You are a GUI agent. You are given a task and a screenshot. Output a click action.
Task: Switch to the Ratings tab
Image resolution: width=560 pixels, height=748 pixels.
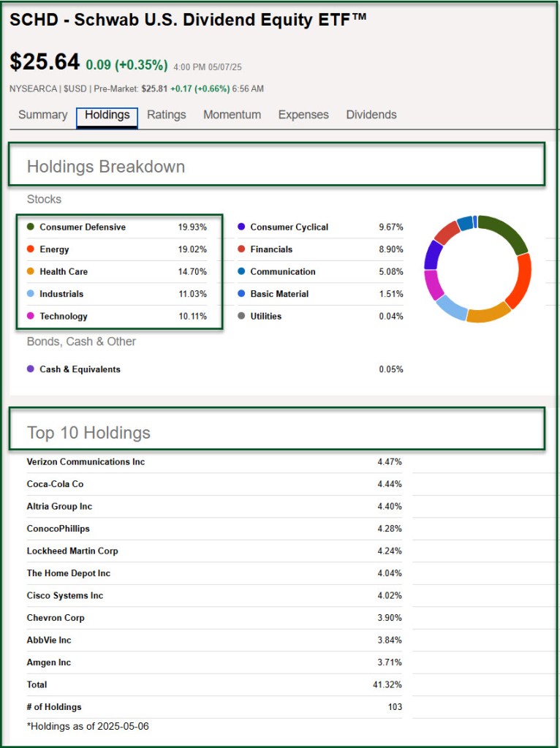pyautogui.click(x=166, y=115)
